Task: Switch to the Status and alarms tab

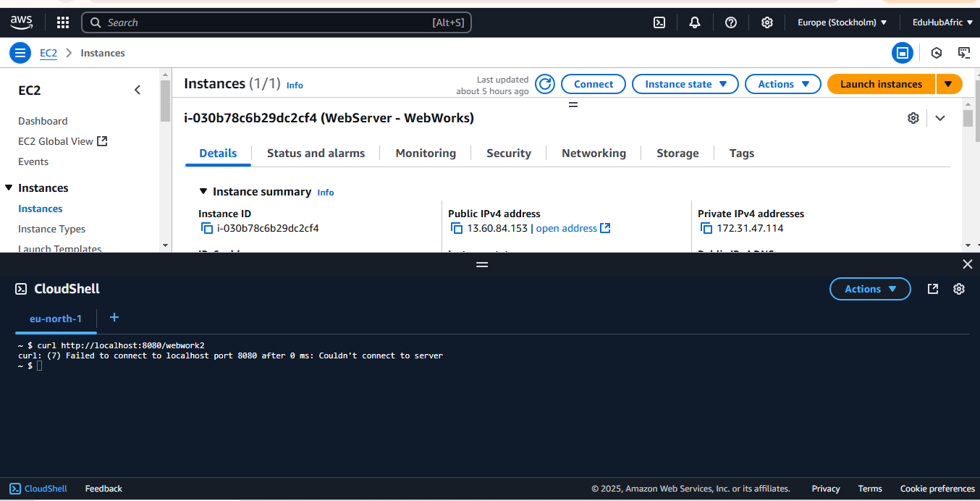Action: 316,153
